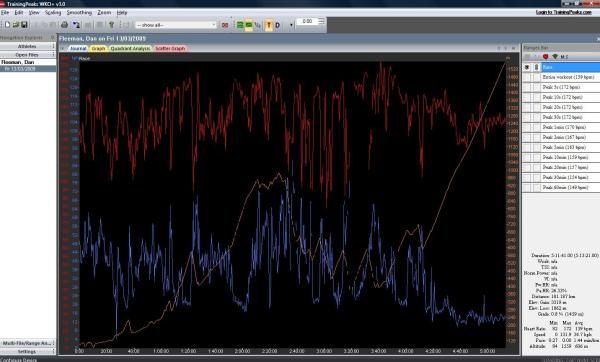Switch to the Scatter Graph tab
The image size is (600, 362).
coord(170,49)
